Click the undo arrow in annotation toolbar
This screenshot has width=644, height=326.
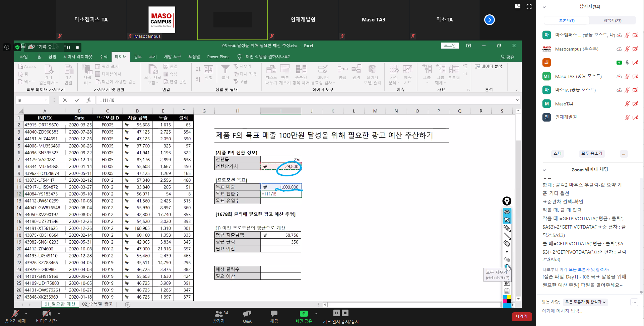click(x=507, y=259)
